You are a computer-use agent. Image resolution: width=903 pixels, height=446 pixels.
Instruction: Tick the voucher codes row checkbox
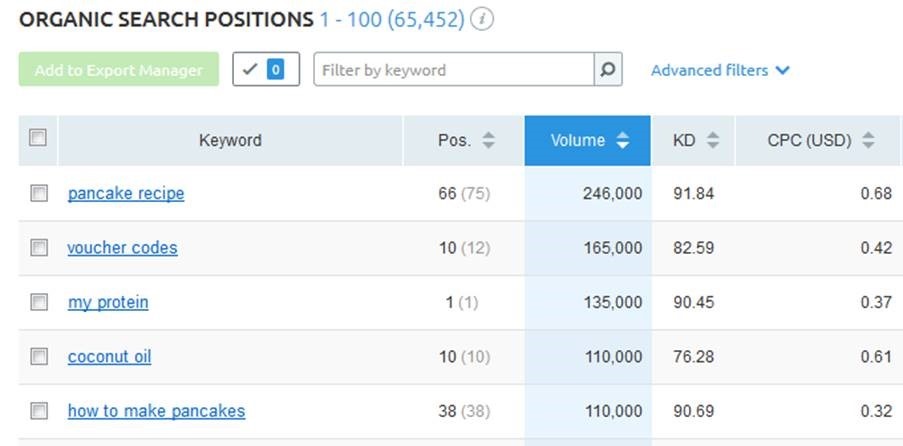(x=39, y=248)
